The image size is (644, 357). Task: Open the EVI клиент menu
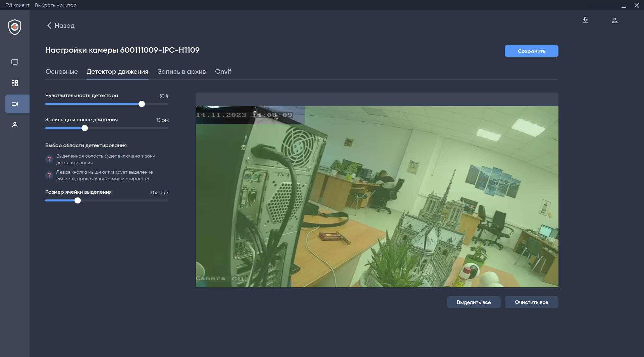pyautogui.click(x=17, y=5)
